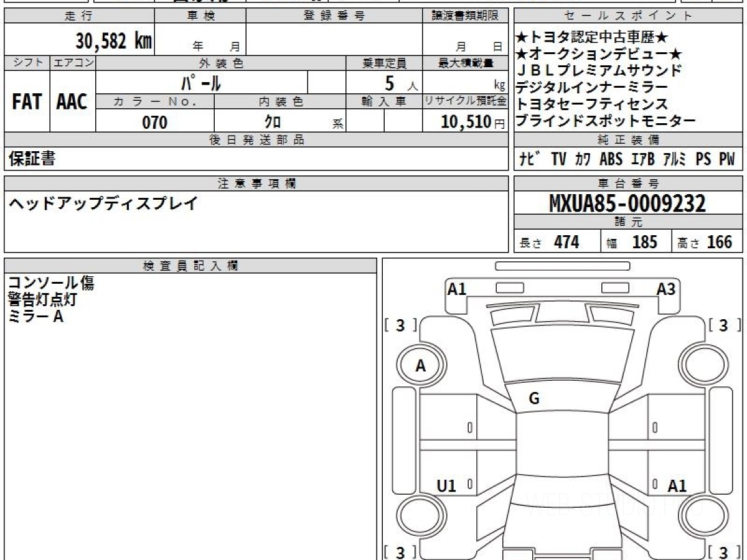Viewport: 747px width, 560px height.
Task: Select the ★オークションデビュー★ line
Action: point(599,55)
